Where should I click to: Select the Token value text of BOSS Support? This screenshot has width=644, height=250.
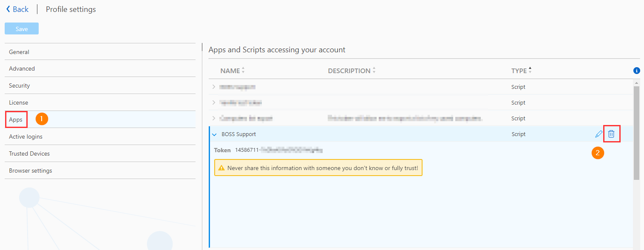(276, 150)
